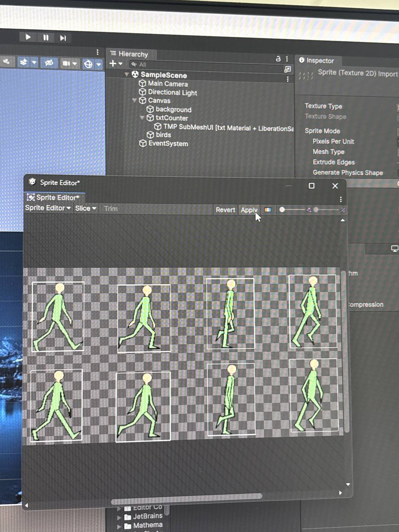Click the mip level slider handle
This screenshot has width=399, height=532.
click(x=316, y=210)
